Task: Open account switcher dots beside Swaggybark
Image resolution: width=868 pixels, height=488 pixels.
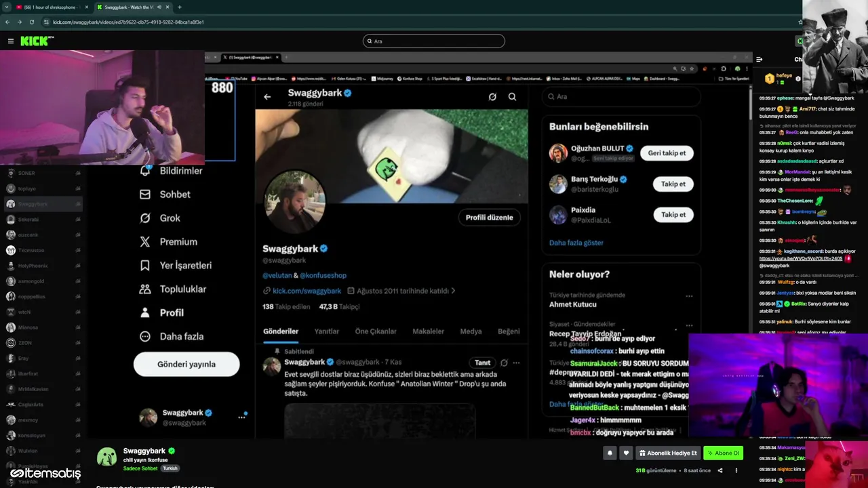Action: [241, 418]
